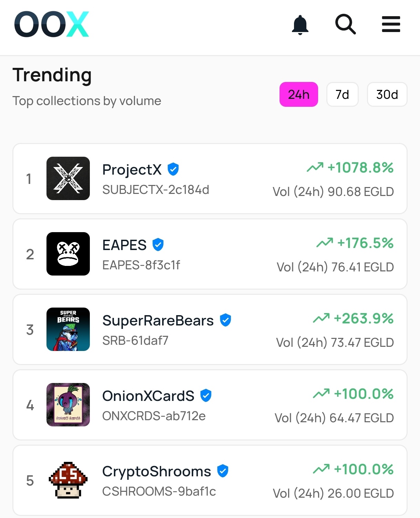Select the 24h time filter
The width and height of the screenshot is (420, 518).
298,94
